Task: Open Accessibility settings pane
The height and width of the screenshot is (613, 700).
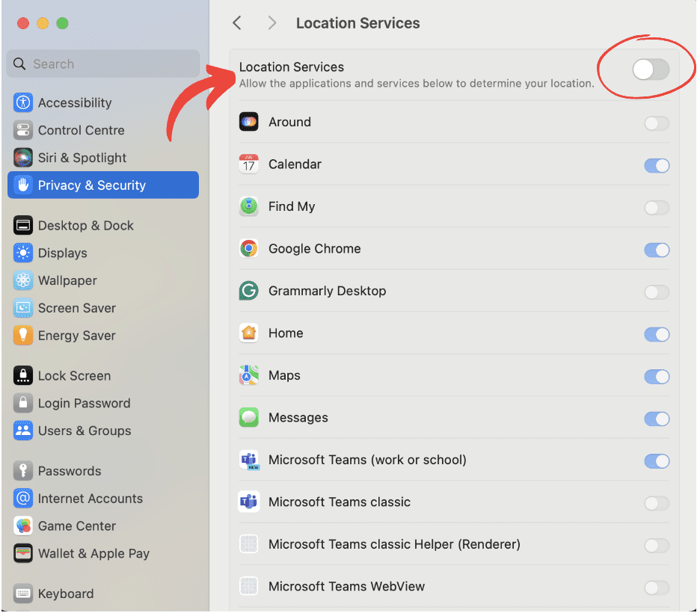Action: 103,102
